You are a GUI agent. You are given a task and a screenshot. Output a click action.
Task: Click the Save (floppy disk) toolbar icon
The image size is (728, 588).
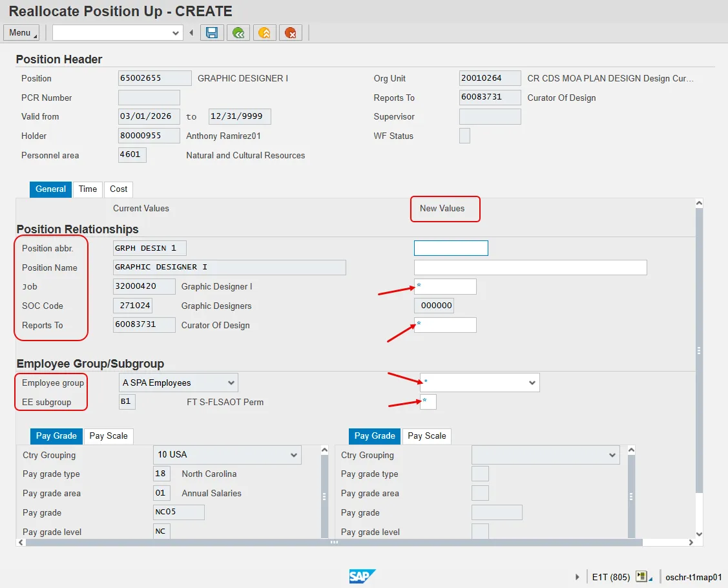pos(212,33)
